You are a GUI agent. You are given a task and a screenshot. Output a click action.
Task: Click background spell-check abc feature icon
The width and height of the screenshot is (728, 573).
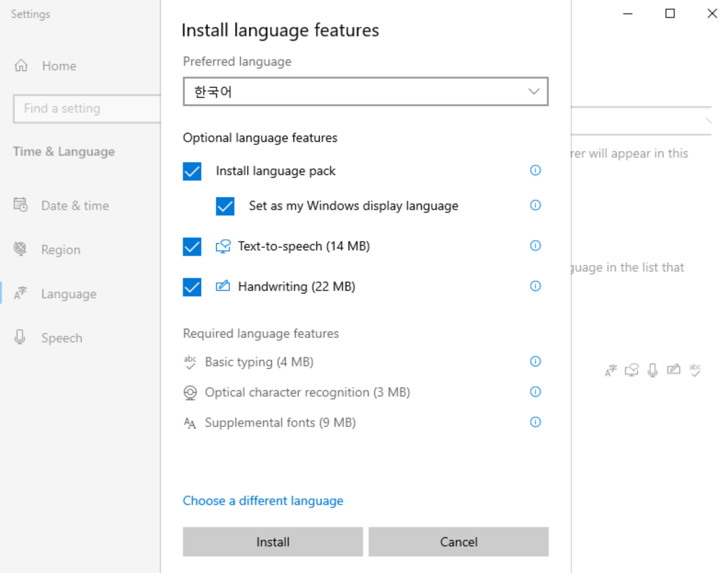click(695, 370)
